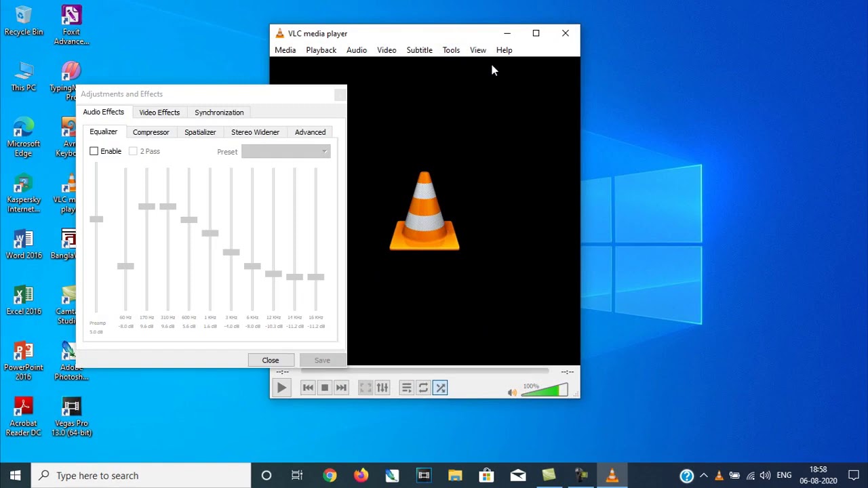Image resolution: width=868 pixels, height=488 pixels.
Task: Click the 14 KHz band slider handle
Action: click(294, 277)
